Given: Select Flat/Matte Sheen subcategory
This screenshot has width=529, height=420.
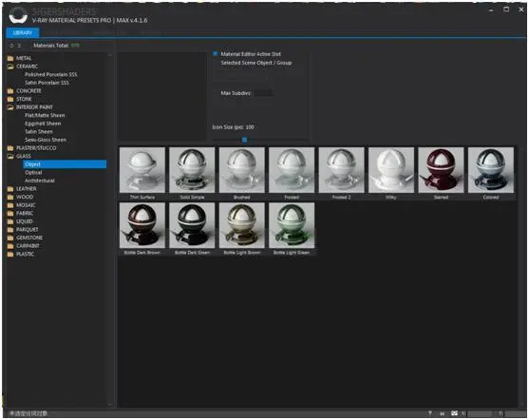Looking at the screenshot, I should pyautogui.click(x=45, y=115).
